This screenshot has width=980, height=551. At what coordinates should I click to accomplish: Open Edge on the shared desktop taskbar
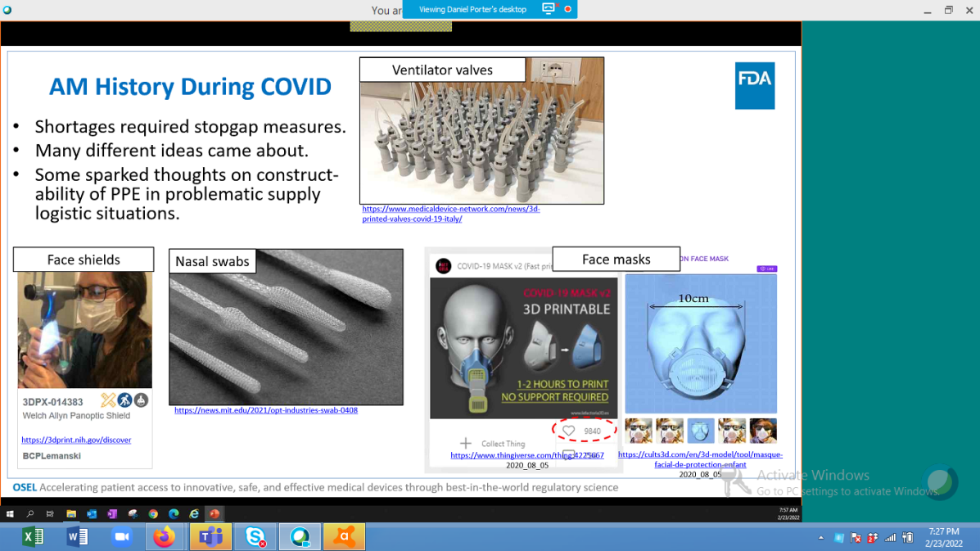[x=174, y=514]
